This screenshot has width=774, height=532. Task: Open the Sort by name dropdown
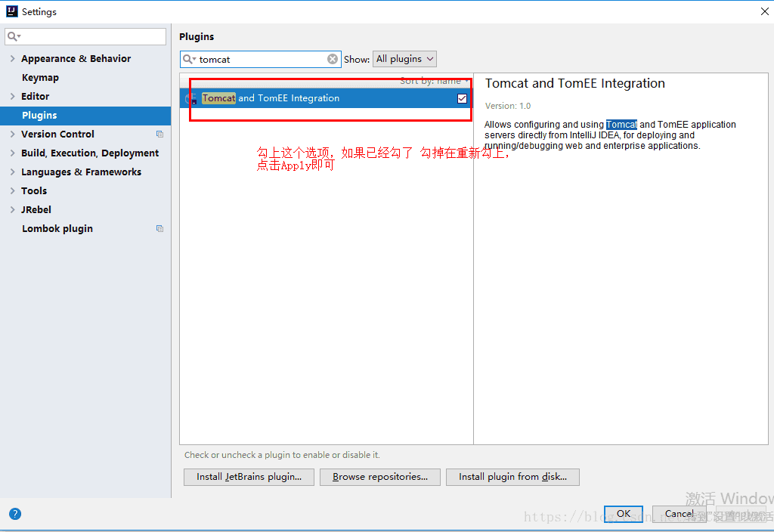435,81
